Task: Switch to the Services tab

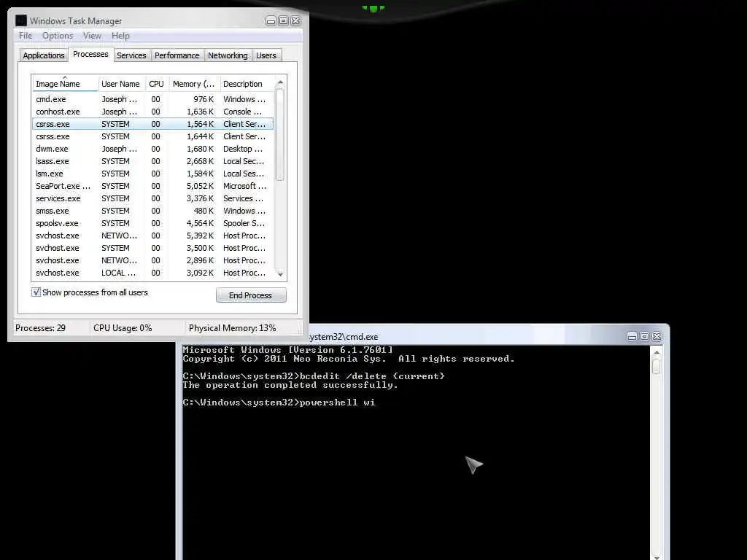Action: 131,55
